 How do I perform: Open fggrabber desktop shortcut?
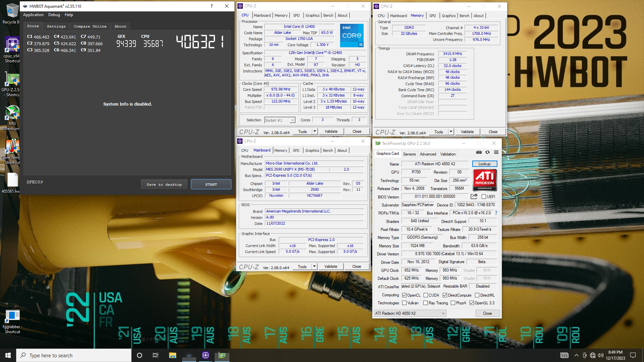12,321
